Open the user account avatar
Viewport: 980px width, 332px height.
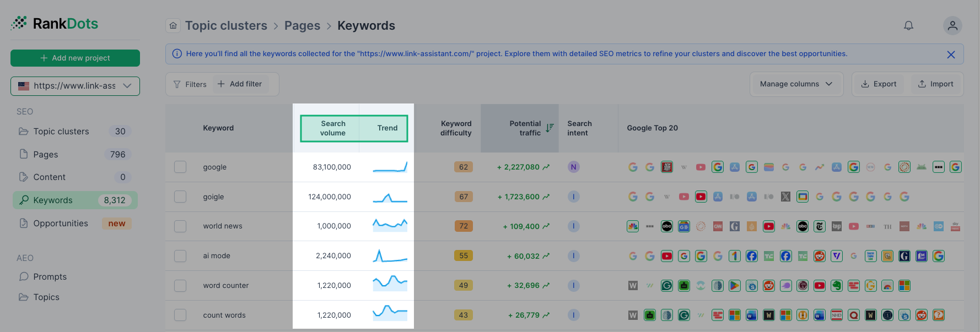pyautogui.click(x=952, y=25)
